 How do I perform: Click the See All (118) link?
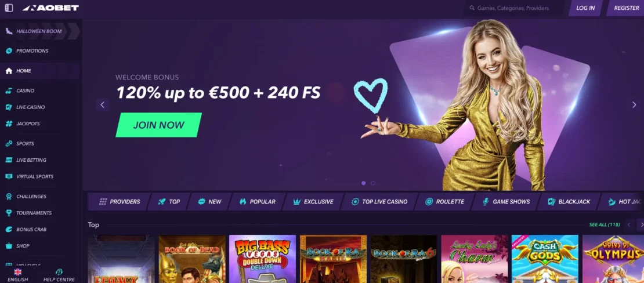(x=604, y=224)
